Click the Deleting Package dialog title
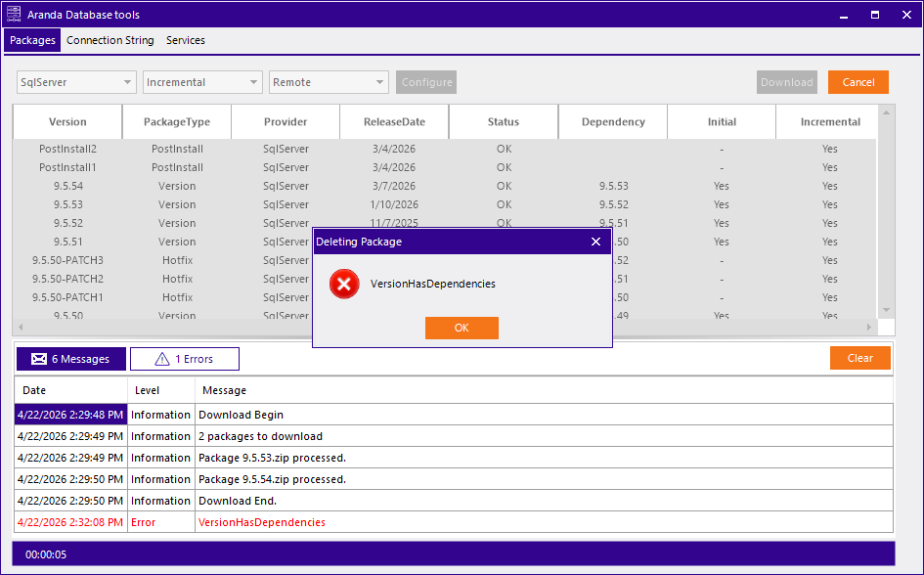Screen dimensions: 924x575 (x=359, y=242)
